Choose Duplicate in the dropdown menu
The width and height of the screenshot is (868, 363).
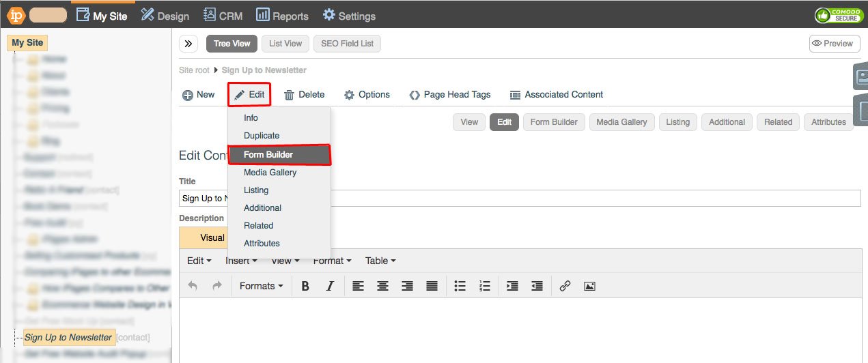pos(262,136)
